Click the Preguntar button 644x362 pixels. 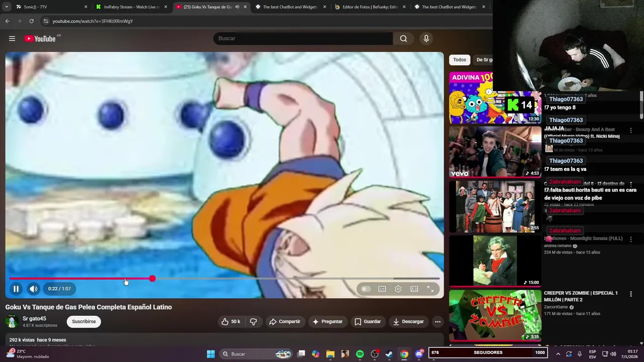tap(327, 322)
